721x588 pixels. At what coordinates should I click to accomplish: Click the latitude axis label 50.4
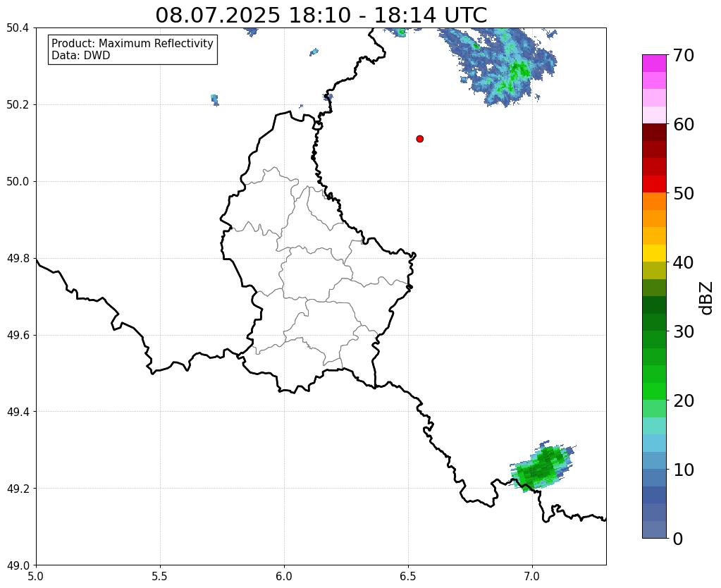tap(18, 27)
